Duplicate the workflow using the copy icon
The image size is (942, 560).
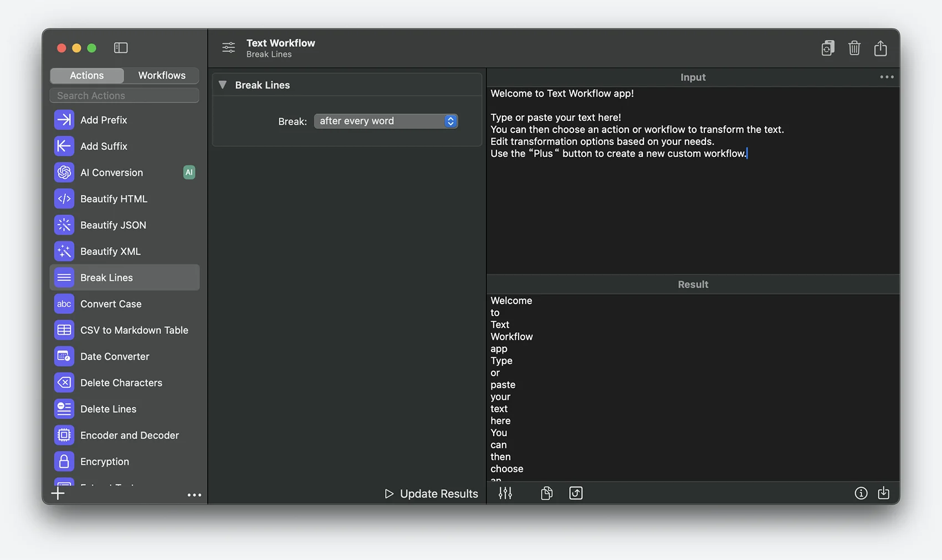(x=828, y=48)
